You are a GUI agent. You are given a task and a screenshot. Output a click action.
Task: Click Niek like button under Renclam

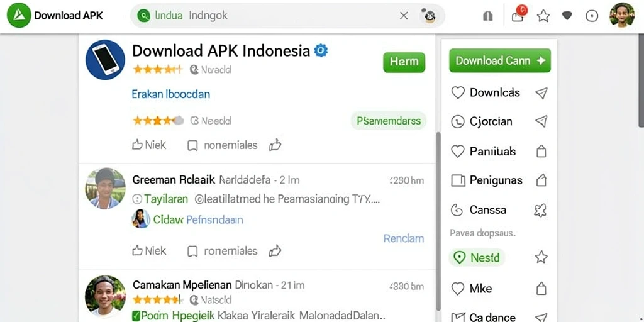point(149,250)
